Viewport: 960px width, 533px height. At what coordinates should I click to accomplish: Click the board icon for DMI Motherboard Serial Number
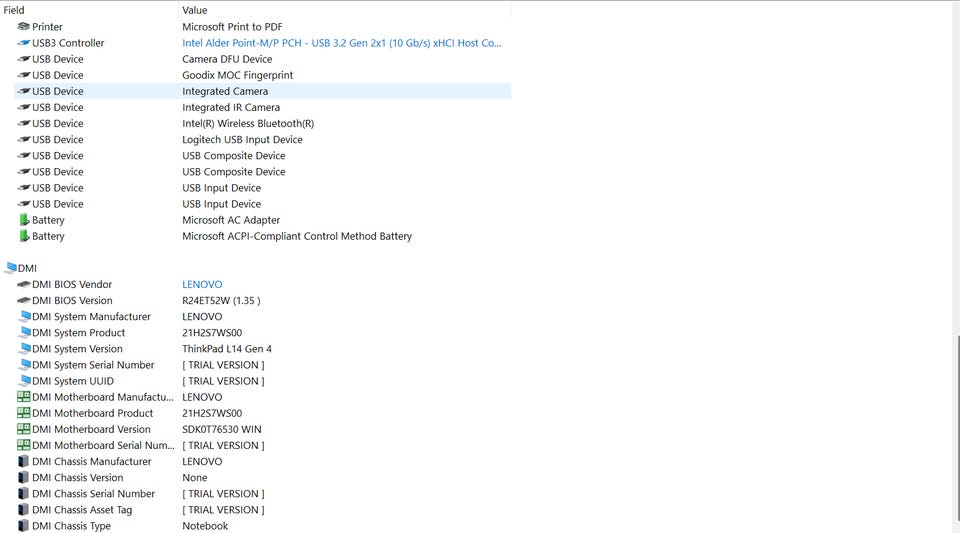[23, 445]
